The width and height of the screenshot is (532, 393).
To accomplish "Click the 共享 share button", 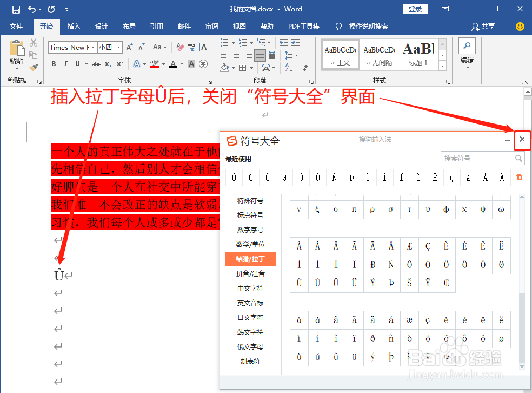I will 483,27.
